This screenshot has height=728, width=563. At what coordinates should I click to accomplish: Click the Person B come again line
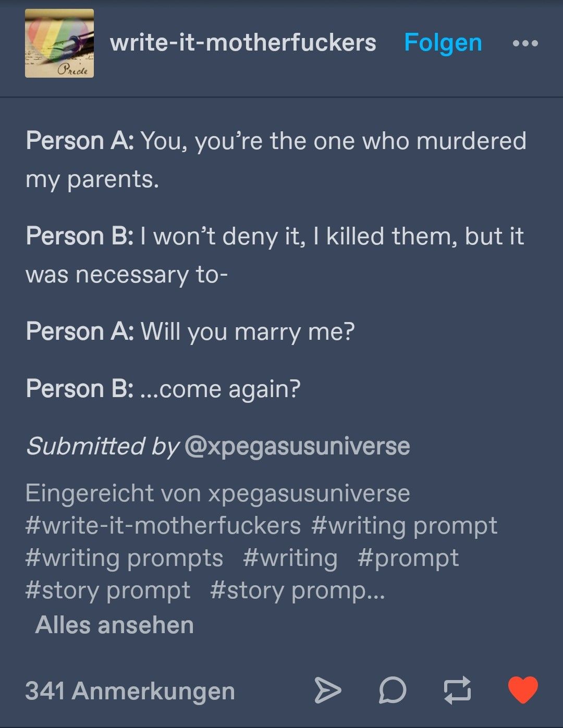point(163,389)
